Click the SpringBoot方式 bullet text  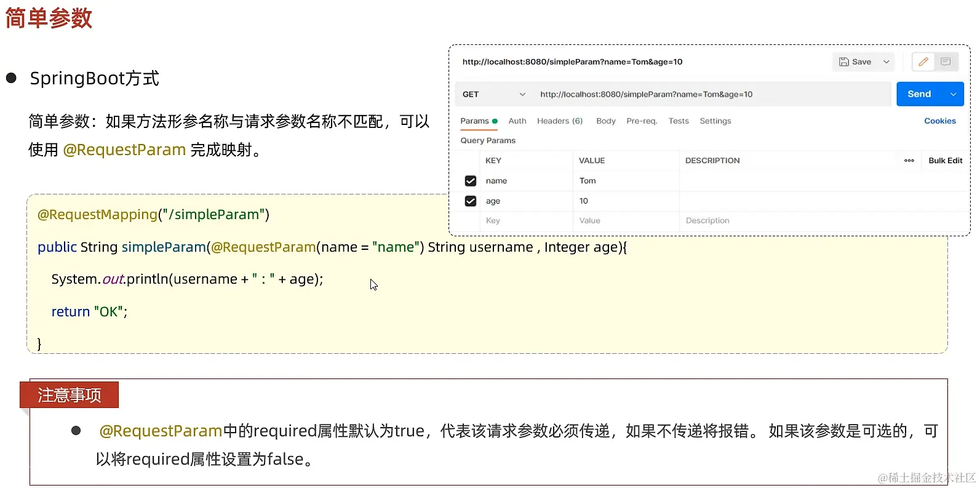coord(94,78)
